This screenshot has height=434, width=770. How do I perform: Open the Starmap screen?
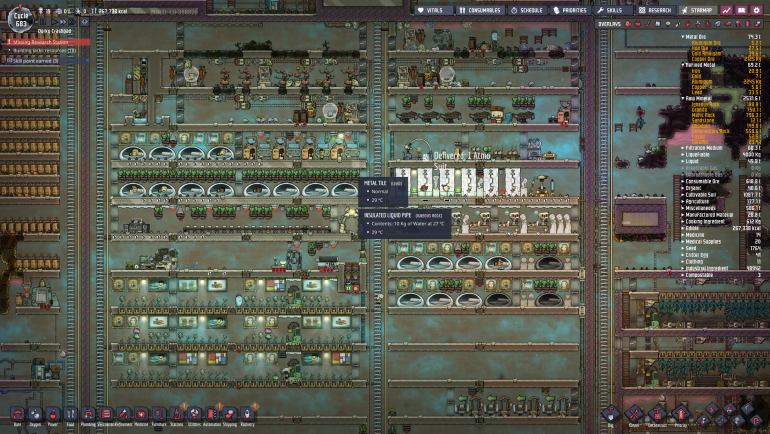pos(697,10)
